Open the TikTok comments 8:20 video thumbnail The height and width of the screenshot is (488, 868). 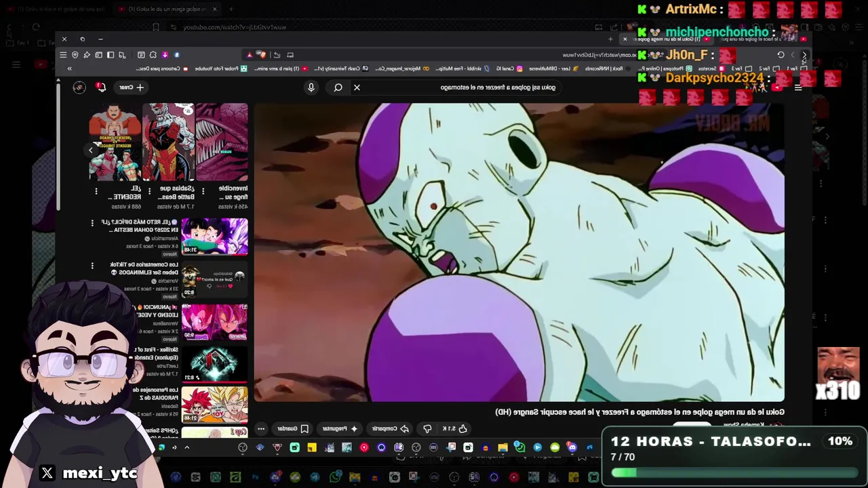(x=214, y=279)
